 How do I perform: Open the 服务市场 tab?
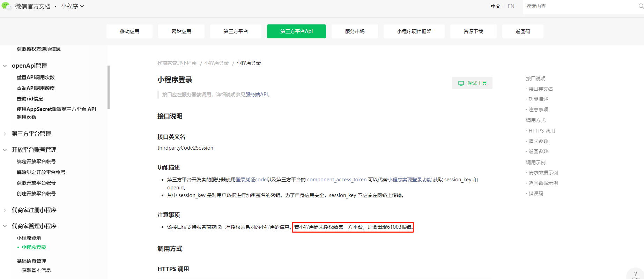355,31
